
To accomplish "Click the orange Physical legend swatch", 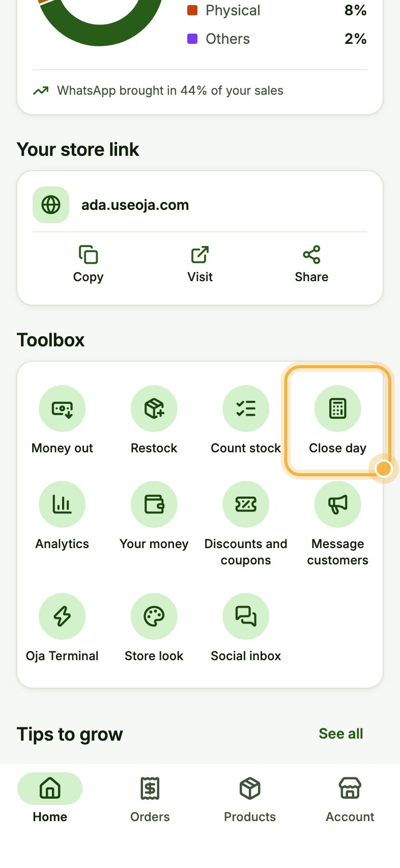I will [192, 10].
